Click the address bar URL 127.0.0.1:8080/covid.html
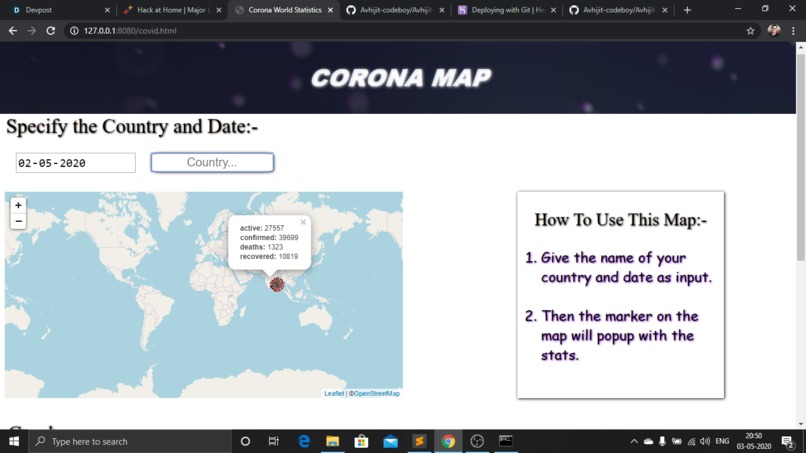806x453 pixels. 130,31
